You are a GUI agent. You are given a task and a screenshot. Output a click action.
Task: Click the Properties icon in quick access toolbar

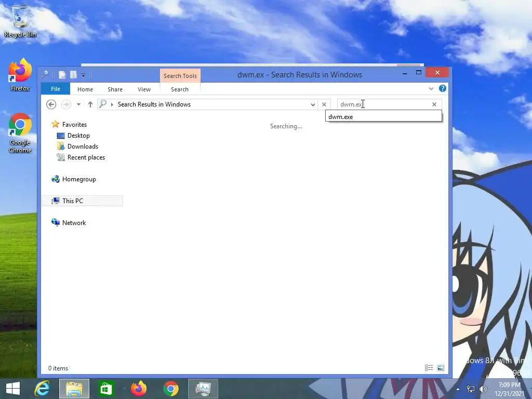click(62, 75)
